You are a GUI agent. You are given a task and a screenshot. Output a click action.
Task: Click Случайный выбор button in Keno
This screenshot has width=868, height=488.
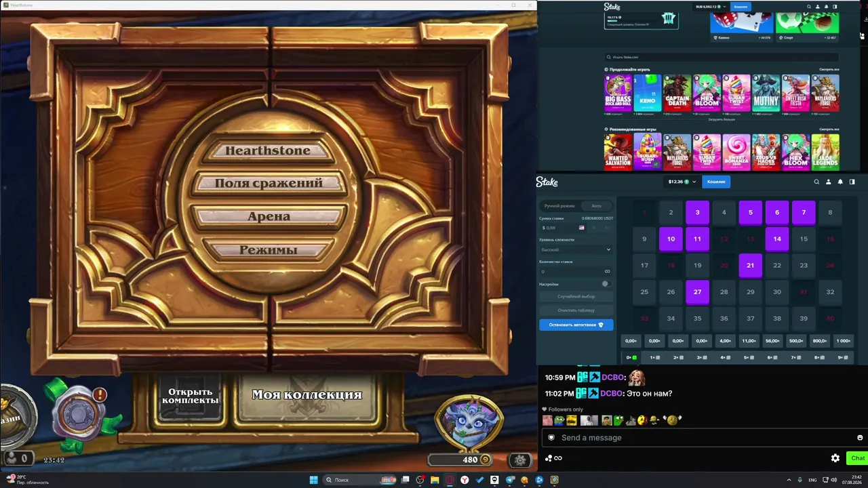576,297
